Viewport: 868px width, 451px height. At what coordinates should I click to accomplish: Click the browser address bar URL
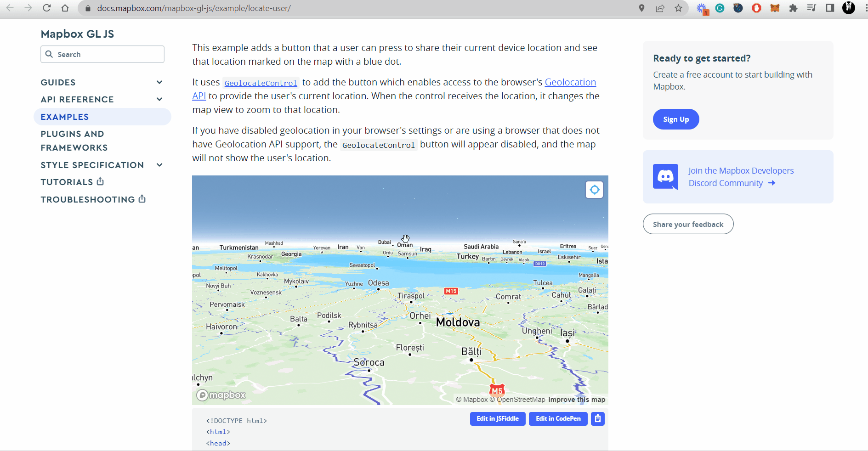point(193,8)
